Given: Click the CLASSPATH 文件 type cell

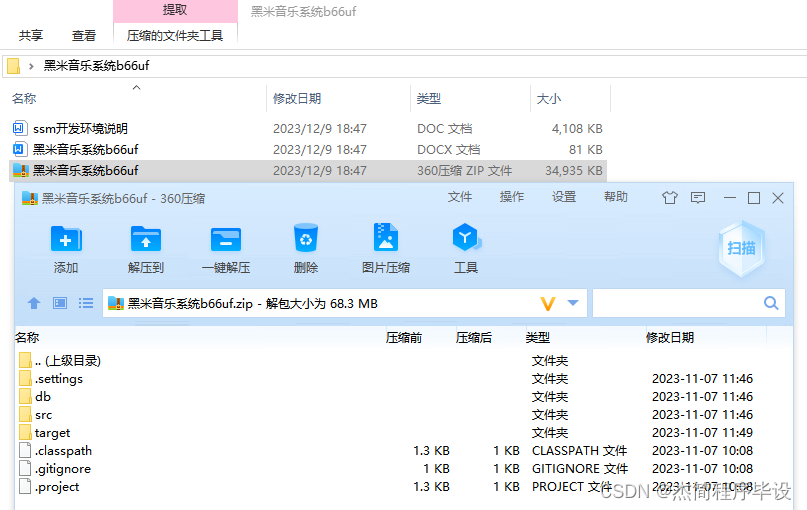Looking at the screenshot, I should (580, 451).
